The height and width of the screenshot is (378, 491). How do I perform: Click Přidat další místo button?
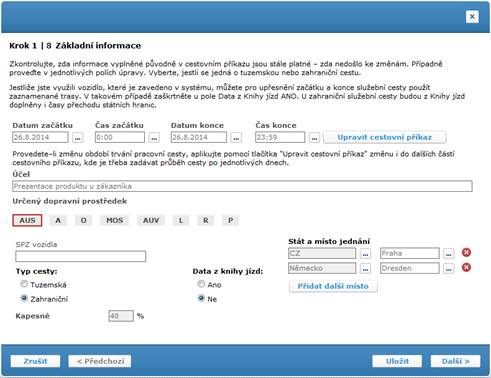333,286
